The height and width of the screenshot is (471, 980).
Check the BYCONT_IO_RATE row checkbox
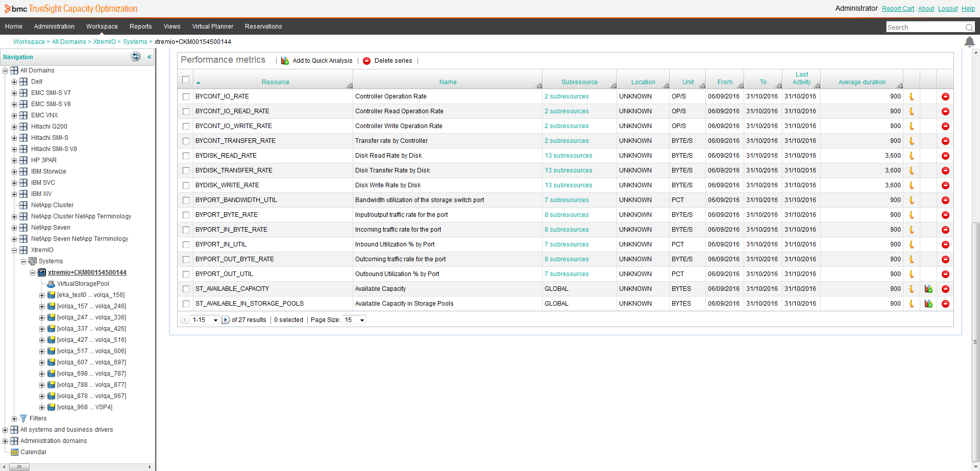186,96
